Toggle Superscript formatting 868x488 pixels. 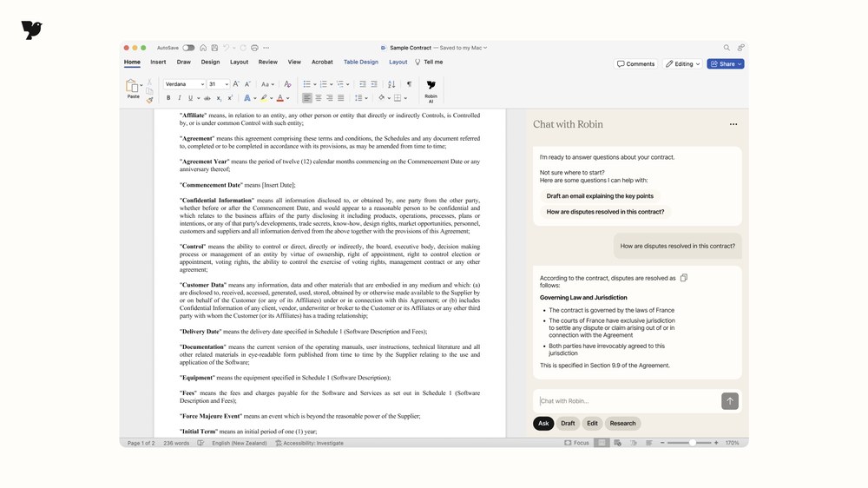[230, 98]
